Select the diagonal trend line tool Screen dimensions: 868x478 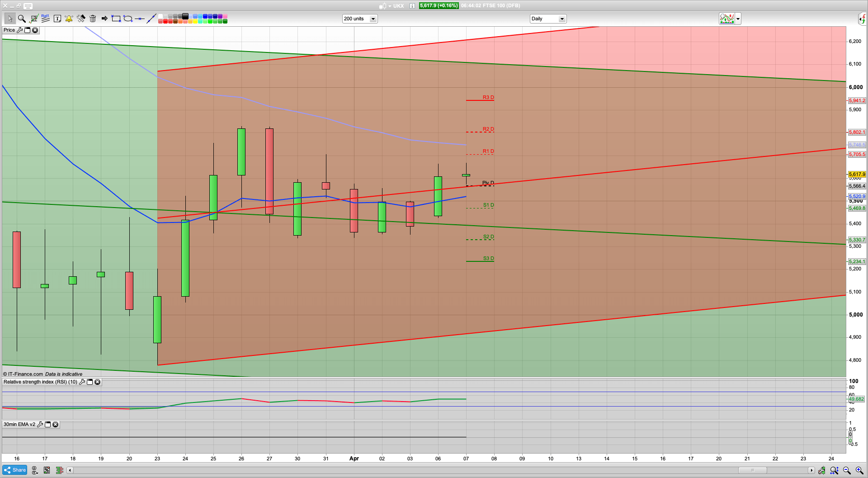[151, 19]
